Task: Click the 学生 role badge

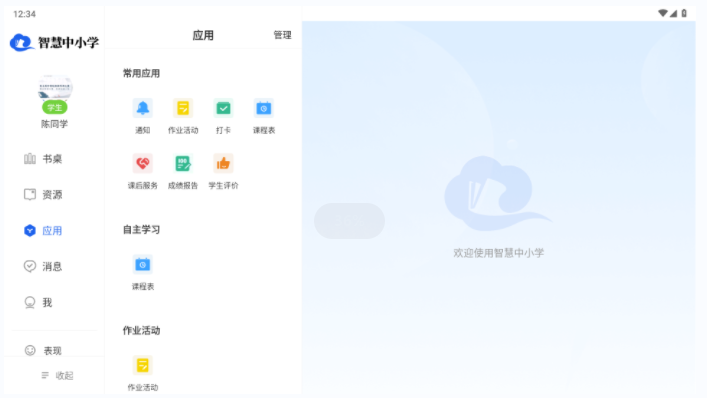Action: pos(55,107)
